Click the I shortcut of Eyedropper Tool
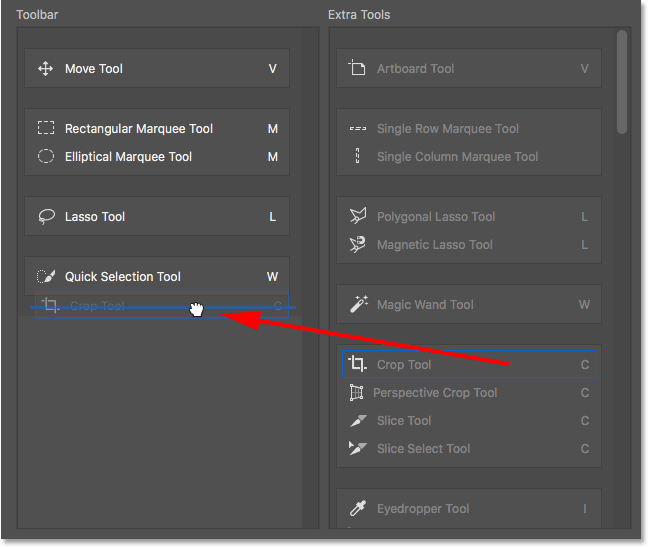The width and height of the screenshot is (648, 547). pyautogui.click(x=585, y=509)
